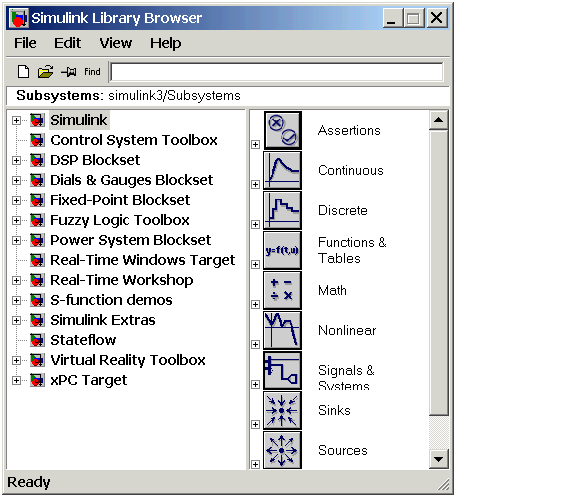
Task: Open a model with the folder icon
Action: point(45,71)
